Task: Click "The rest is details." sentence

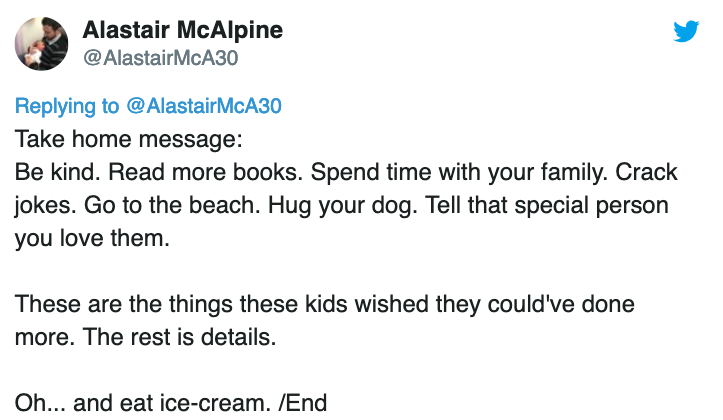Action: click(179, 337)
